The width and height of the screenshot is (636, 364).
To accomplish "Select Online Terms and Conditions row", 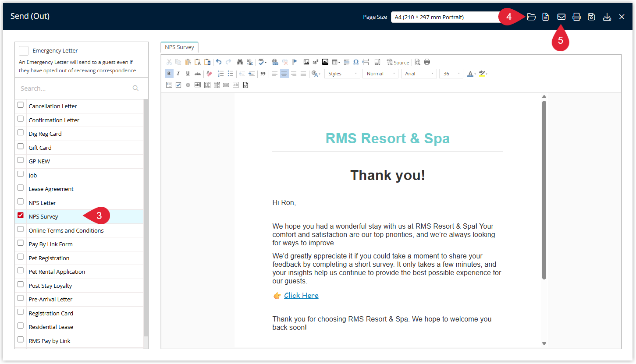I will click(79, 230).
